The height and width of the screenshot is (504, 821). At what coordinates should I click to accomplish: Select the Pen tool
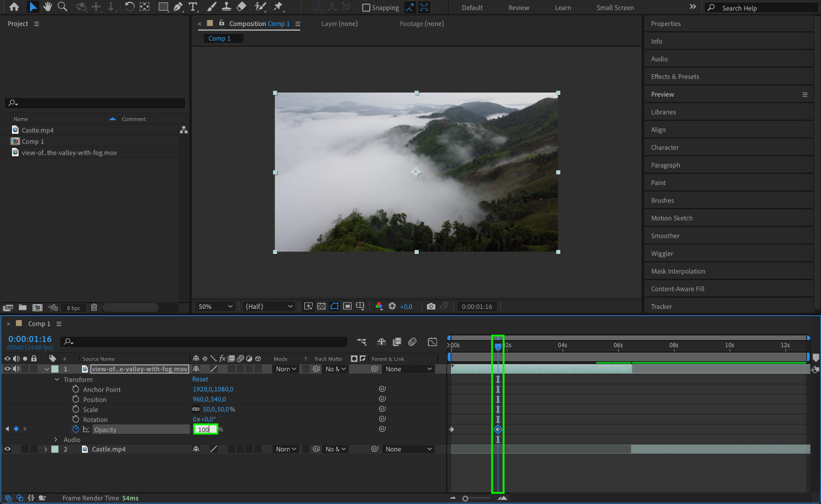click(x=178, y=7)
